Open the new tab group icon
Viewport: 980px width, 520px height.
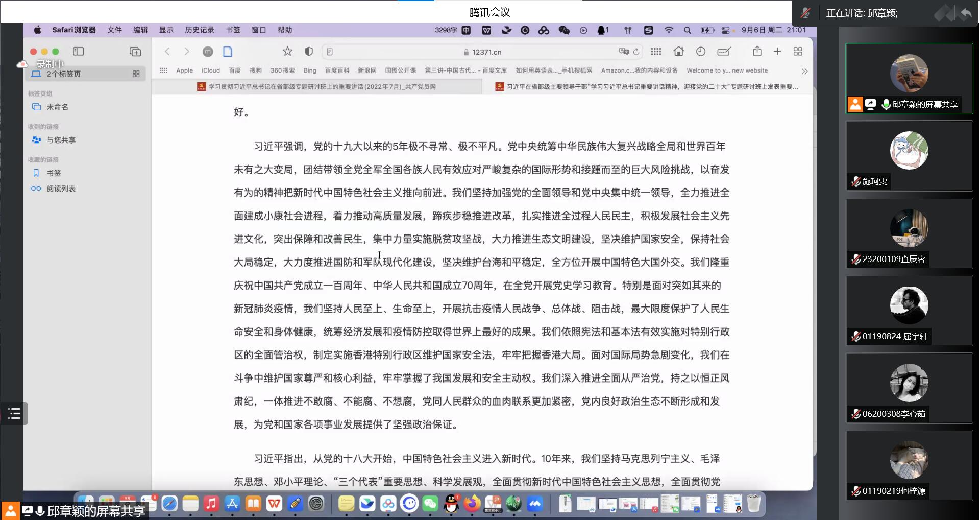click(135, 52)
